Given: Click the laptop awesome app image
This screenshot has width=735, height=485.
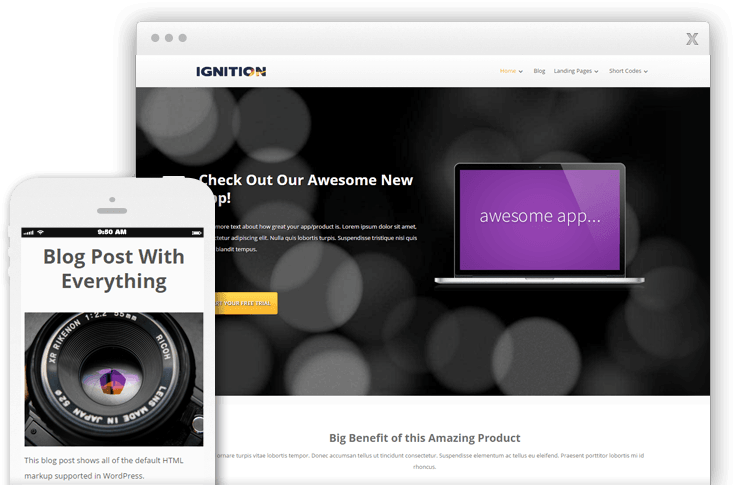Looking at the screenshot, I should [x=540, y=224].
